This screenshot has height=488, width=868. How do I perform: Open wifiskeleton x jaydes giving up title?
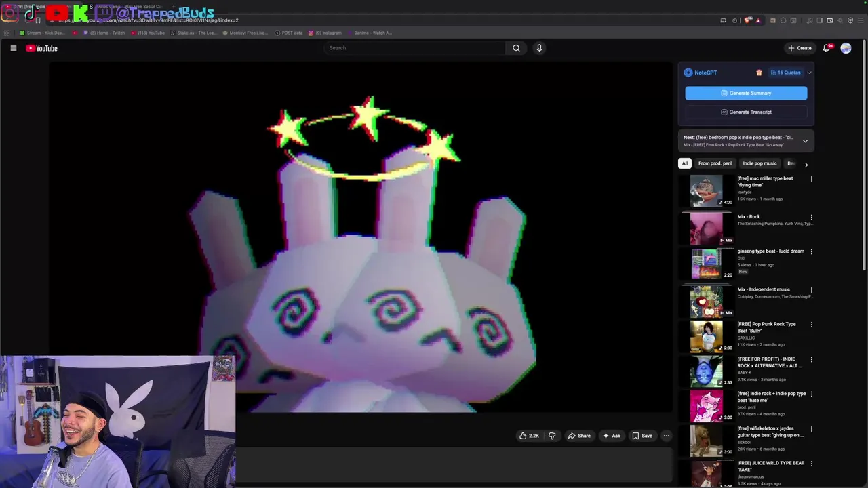(x=770, y=432)
